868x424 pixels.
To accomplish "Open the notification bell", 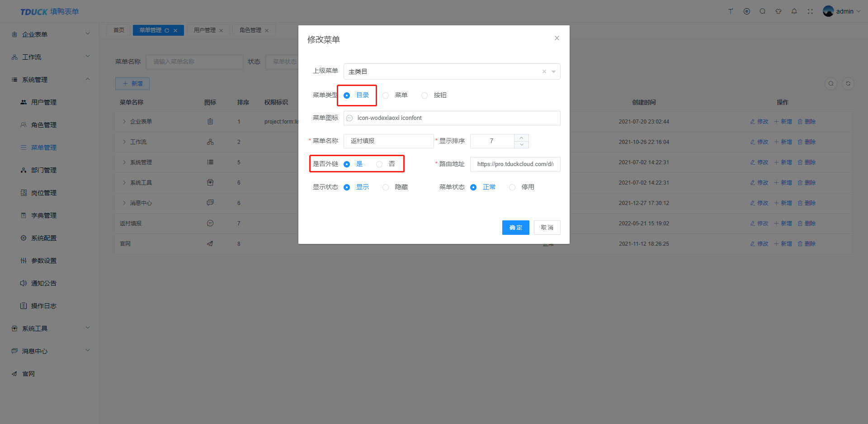I will [x=794, y=11].
